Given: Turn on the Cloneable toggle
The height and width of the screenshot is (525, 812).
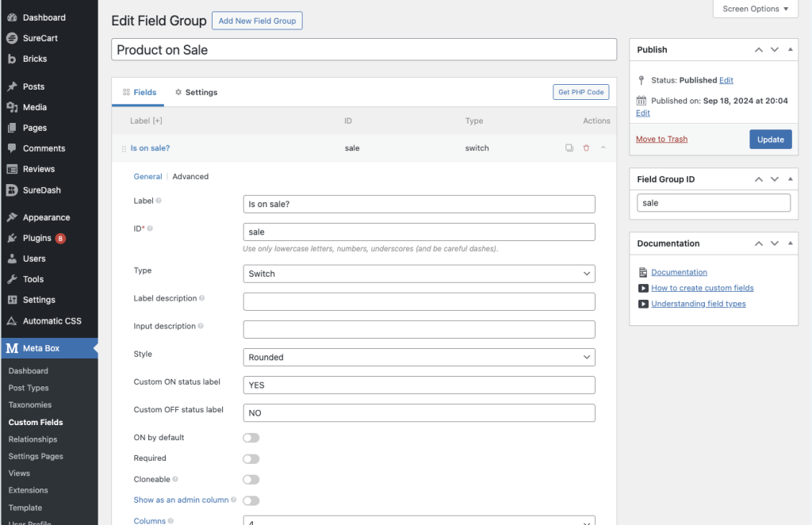Looking at the screenshot, I should click(x=251, y=479).
